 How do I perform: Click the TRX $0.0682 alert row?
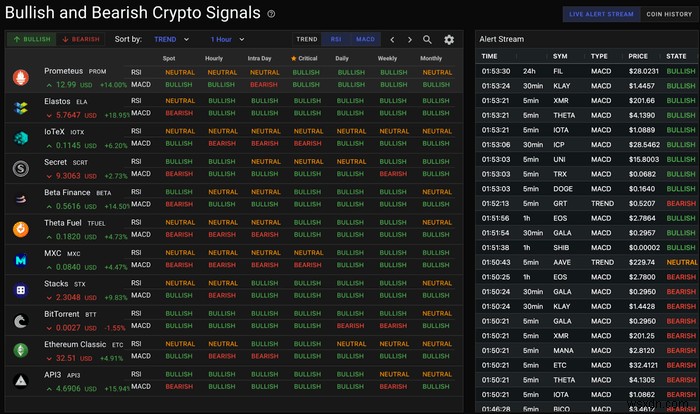pos(587,174)
